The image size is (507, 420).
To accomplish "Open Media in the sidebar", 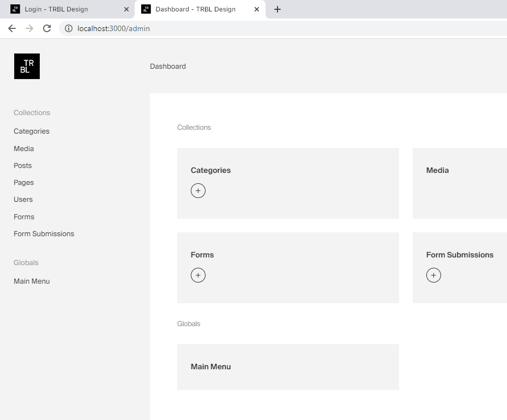I will click(23, 148).
